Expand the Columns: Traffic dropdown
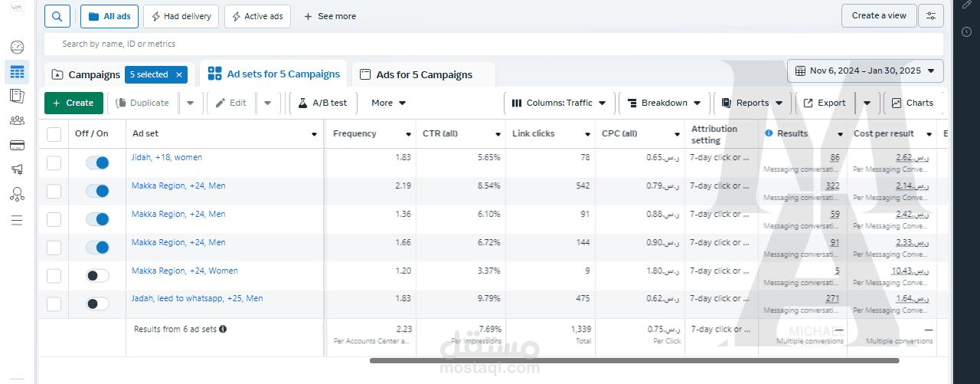The height and width of the screenshot is (384, 980). tap(559, 103)
